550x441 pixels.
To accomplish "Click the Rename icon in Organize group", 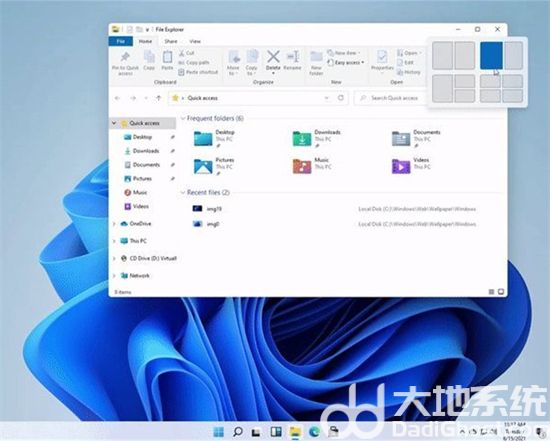I will 292,56.
